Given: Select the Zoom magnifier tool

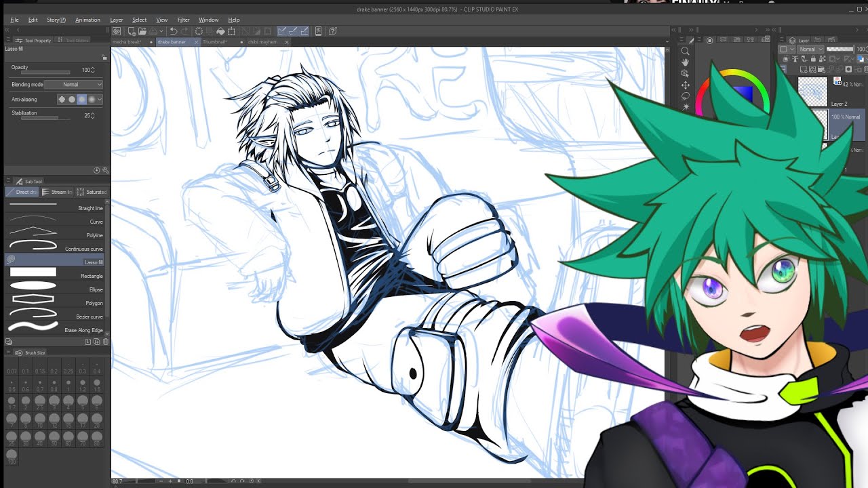Looking at the screenshot, I should (685, 51).
